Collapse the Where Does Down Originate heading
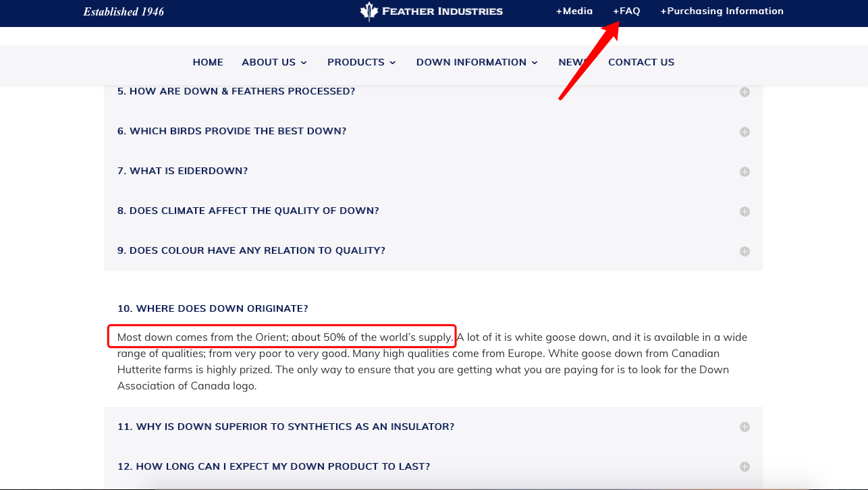 213,308
